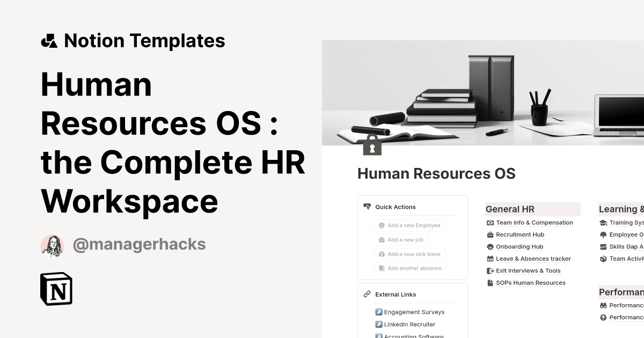Image resolution: width=644 pixels, height=338 pixels.
Task: Click the exit door icon for Exit Interviews & Tools
Action: click(490, 270)
